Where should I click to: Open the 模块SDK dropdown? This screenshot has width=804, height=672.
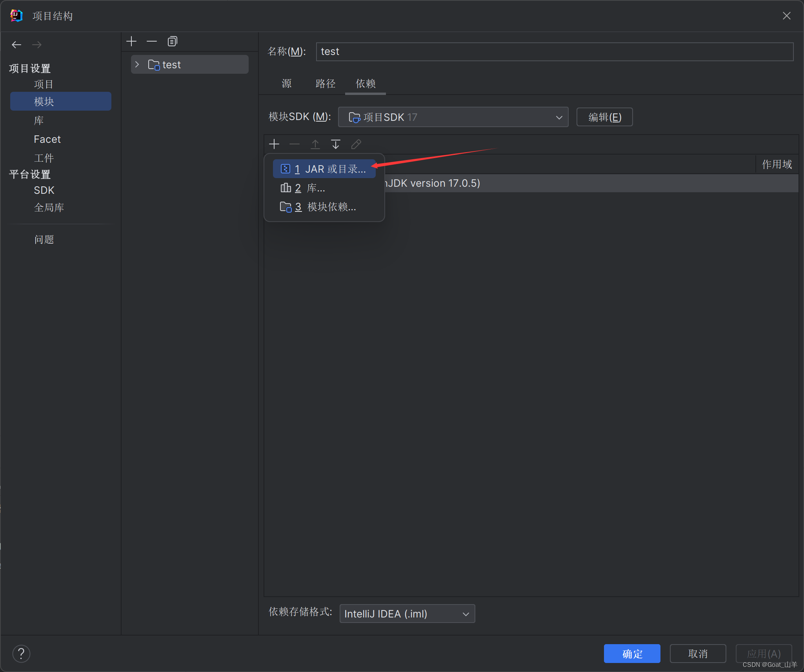tap(453, 117)
